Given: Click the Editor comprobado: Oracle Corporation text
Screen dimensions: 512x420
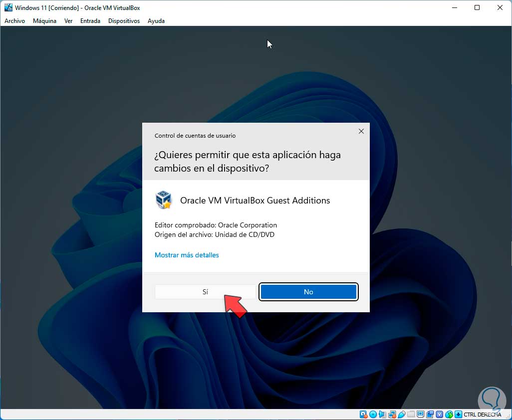Looking at the screenshot, I should pos(216,225).
